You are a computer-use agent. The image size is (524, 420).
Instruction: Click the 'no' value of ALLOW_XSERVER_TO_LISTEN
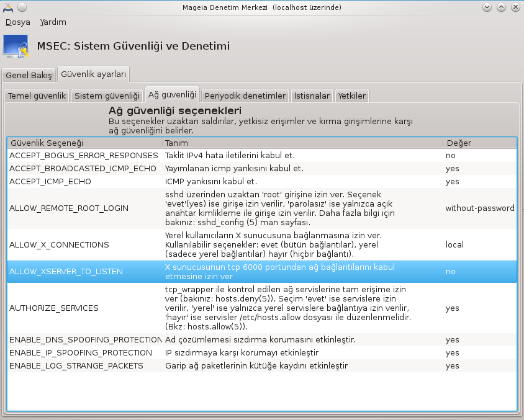[x=451, y=272]
